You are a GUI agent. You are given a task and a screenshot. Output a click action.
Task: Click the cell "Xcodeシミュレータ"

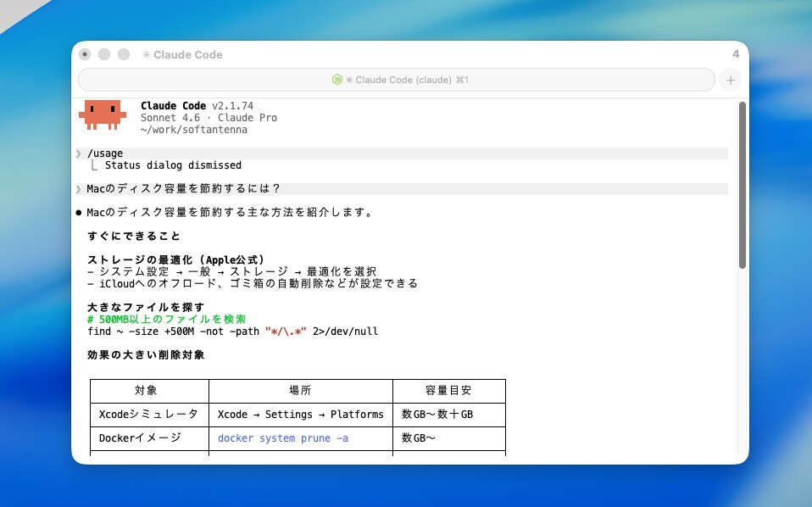(x=148, y=415)
